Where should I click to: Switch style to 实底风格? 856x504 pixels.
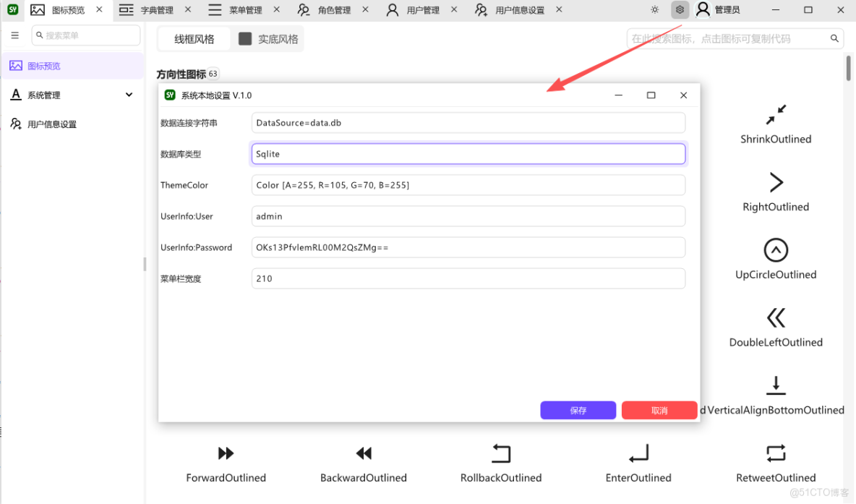tap(269, 39)
